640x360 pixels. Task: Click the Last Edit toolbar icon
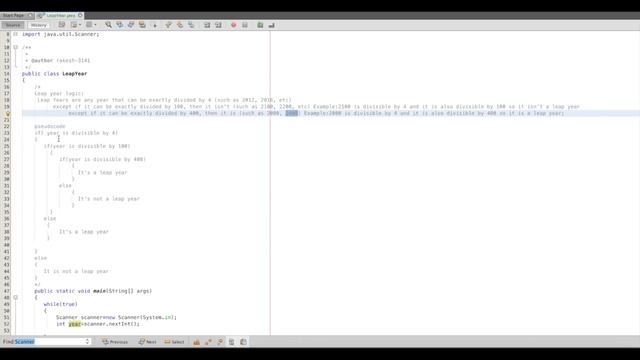pyautogui.click(x=62, y=25)
